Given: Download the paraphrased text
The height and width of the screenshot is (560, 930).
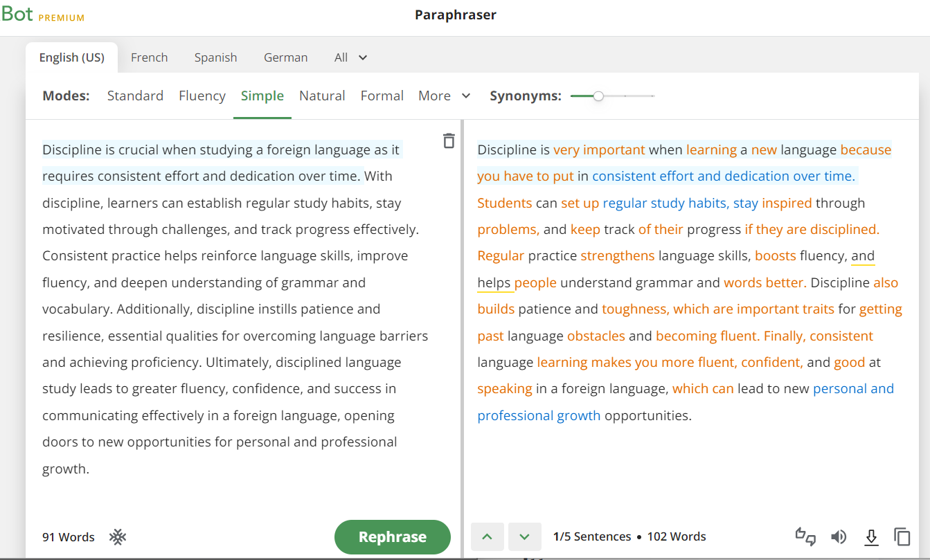Looking at the screenshot, I should click(x=871, y=536).
